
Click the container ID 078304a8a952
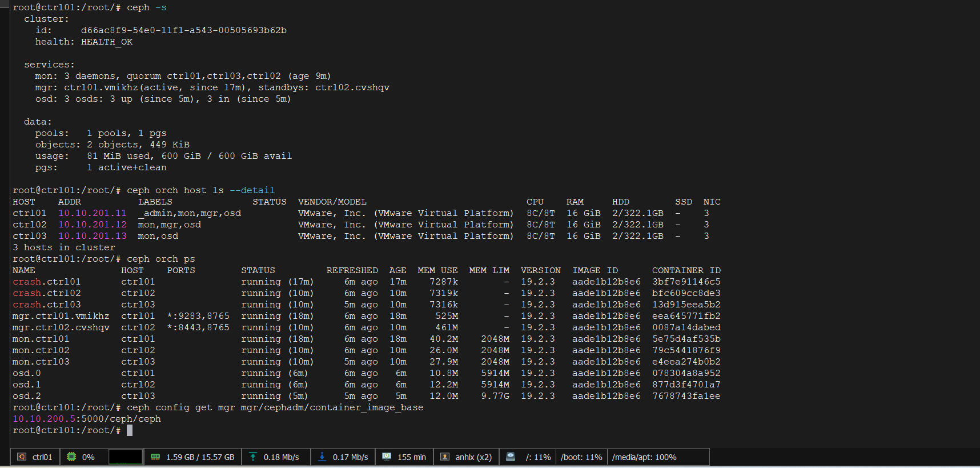coord(686,373)
